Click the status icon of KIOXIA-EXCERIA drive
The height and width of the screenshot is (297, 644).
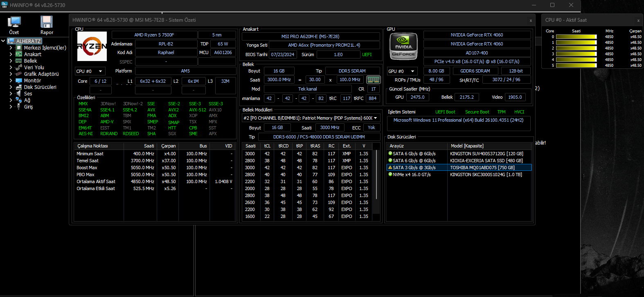click(390, 161)
